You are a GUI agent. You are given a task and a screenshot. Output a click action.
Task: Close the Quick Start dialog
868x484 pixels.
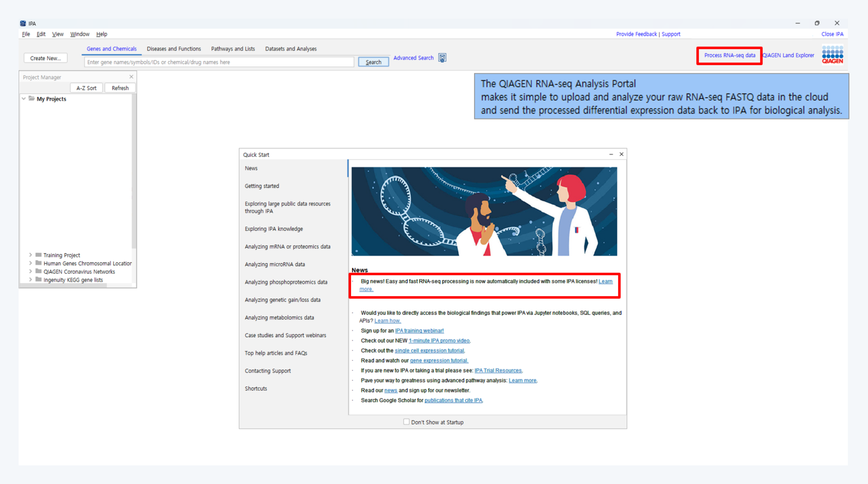click(x=621, y=154)
